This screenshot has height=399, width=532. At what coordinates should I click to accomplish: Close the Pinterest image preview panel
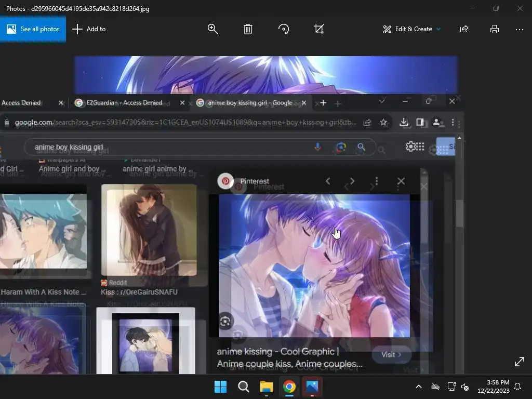(401, 181)
